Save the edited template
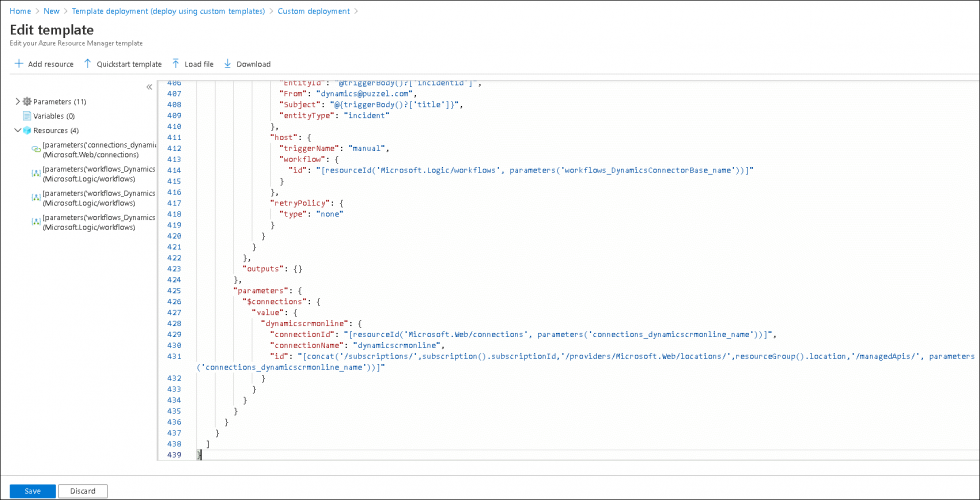Screen dimensions: 980x500 coord(33,491)
